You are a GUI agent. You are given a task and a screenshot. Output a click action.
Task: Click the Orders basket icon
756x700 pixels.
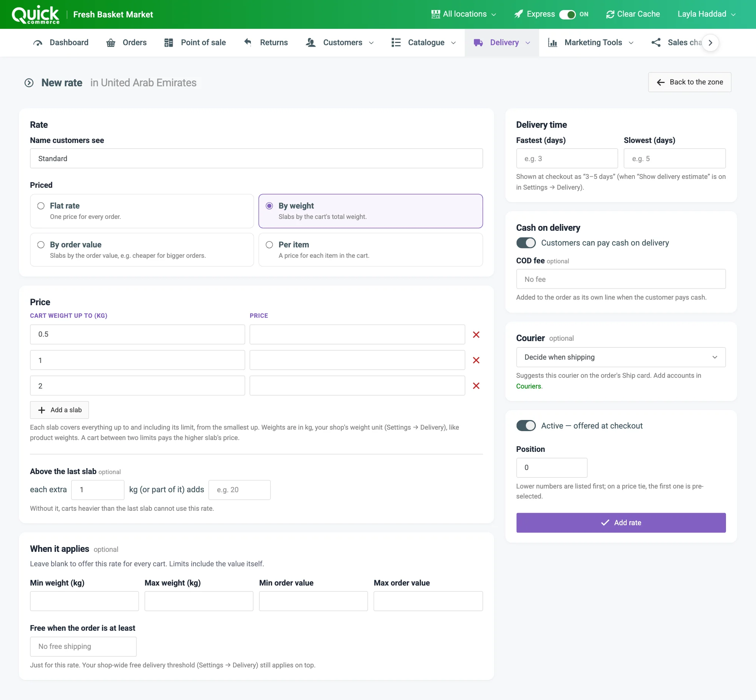click(x=111, y=43)
